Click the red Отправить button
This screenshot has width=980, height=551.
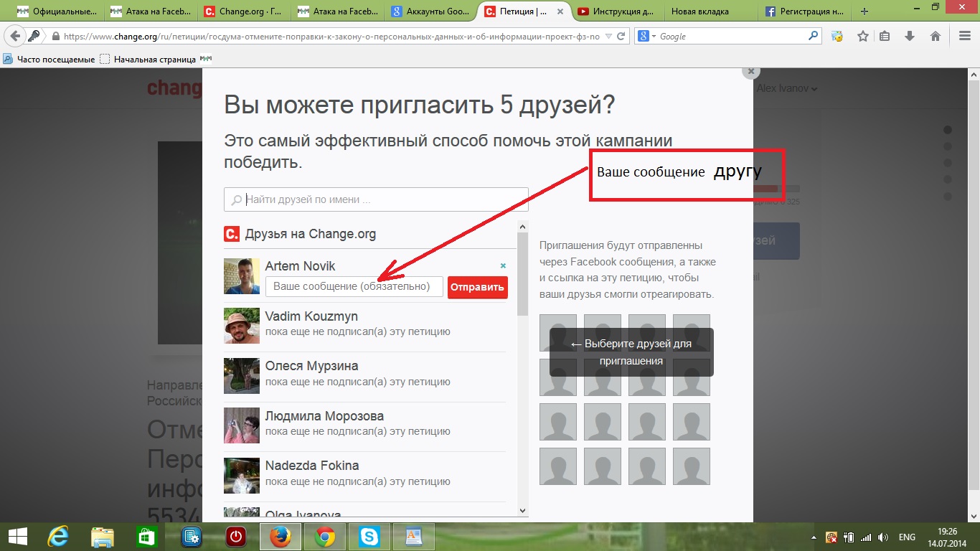pyautogui.click(x=478, y=287)
